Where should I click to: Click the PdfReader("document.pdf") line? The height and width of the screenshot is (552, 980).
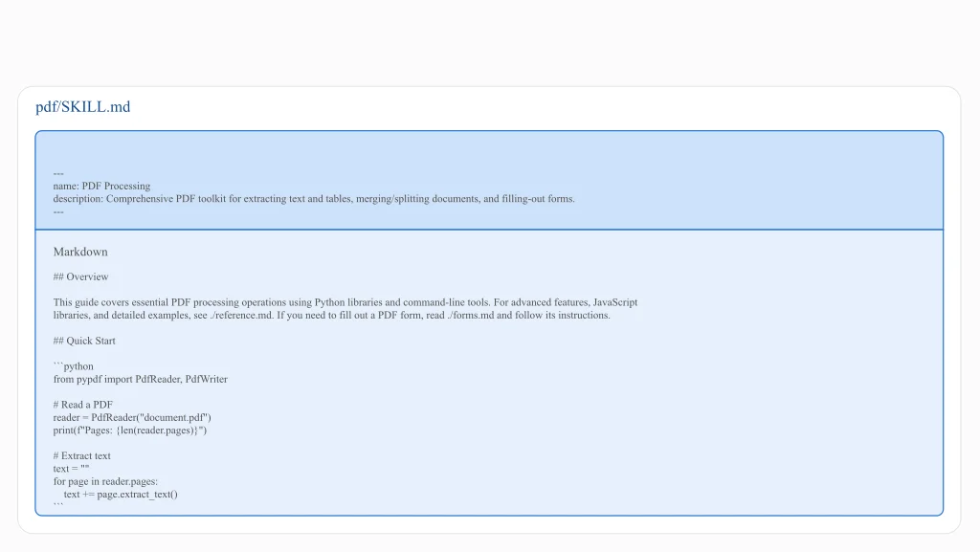pyautogui.click(x=132, y=418)
